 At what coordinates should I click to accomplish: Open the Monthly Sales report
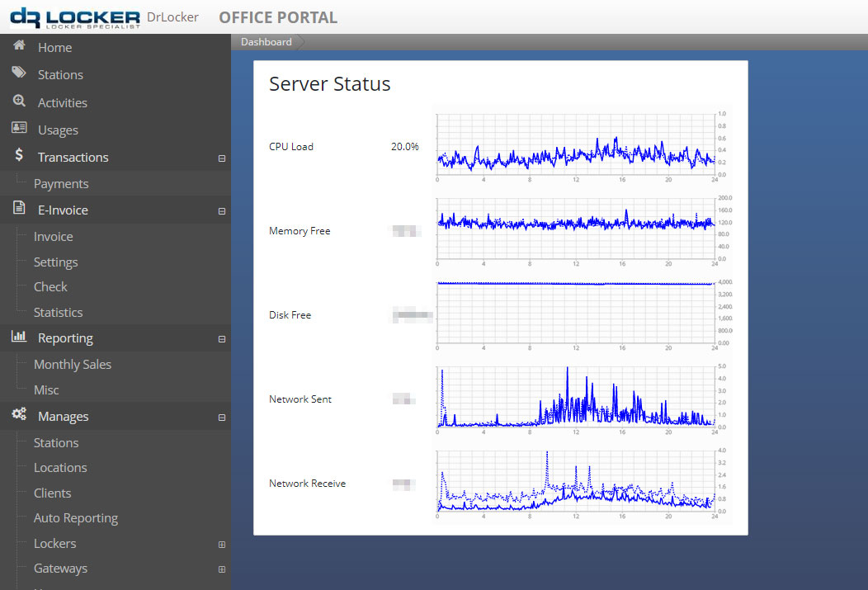pos(73,363)
